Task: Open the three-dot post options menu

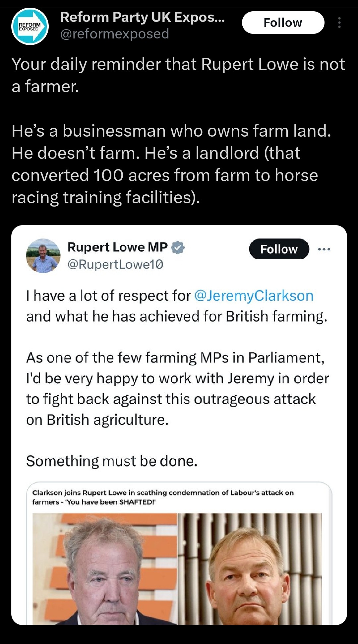Action: coord(339,23)
